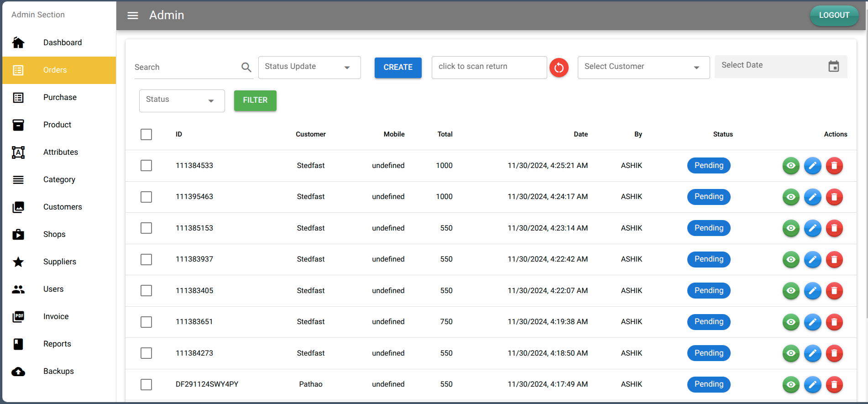Click the search magnifier icon
Screen dimensions: 868x404
pyautogui.click(x=246, y=68)
